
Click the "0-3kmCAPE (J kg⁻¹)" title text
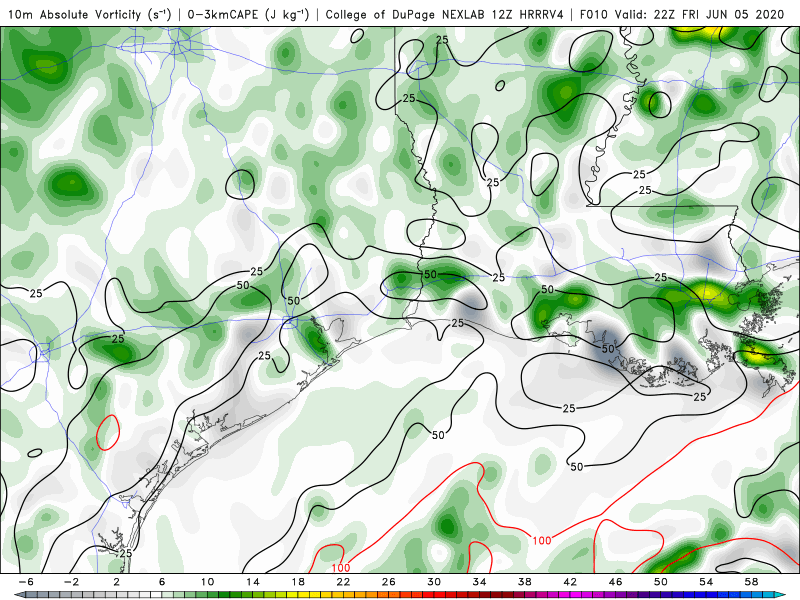248,14
